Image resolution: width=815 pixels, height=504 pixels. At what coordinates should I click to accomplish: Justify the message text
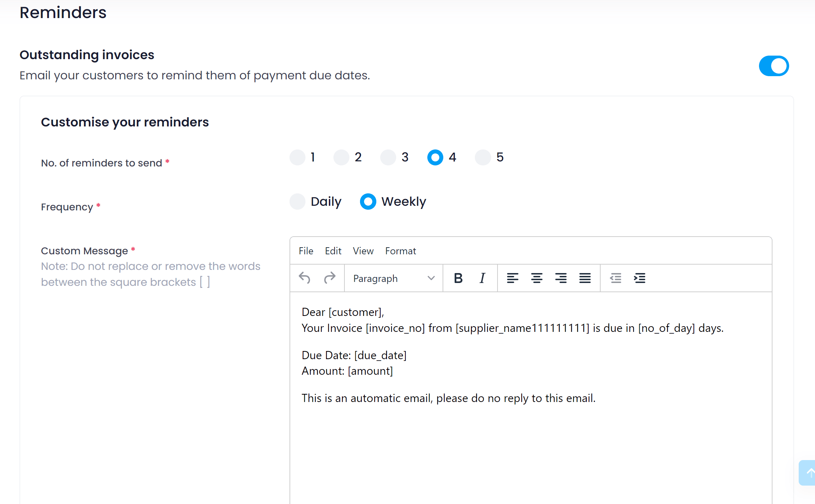585,278
